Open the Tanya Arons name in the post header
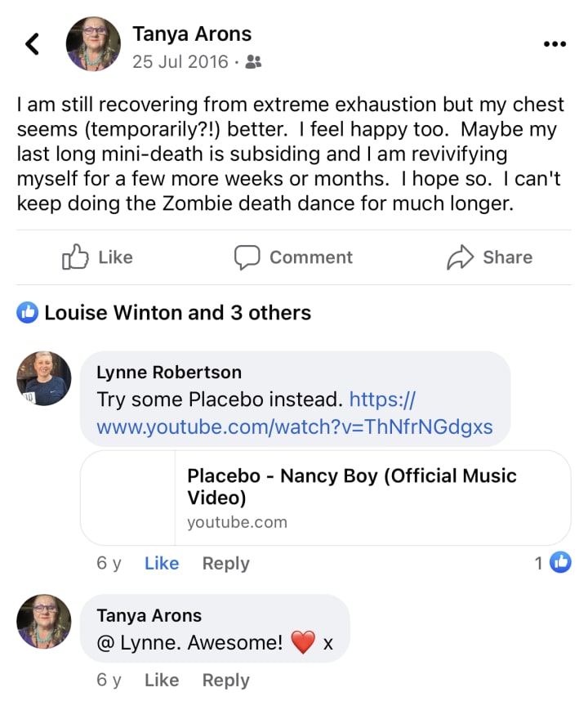588x710 pixels. 192,34
